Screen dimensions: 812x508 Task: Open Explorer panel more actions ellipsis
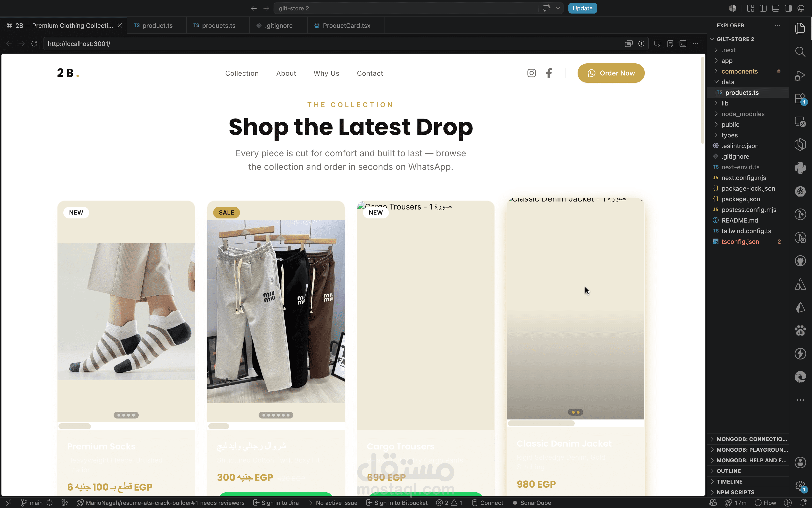[777, 26]
